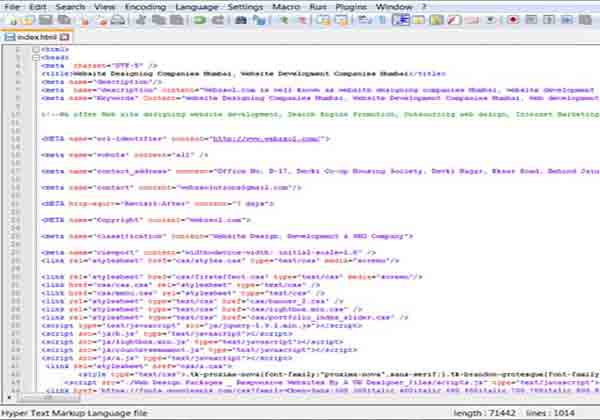Click the Cut toolbar icon

coord(141,20)
